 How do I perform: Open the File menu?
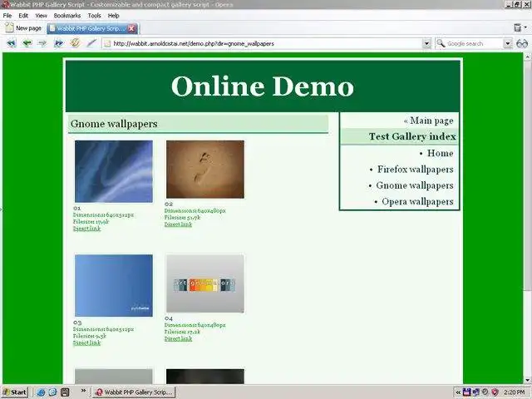[7, 16]
